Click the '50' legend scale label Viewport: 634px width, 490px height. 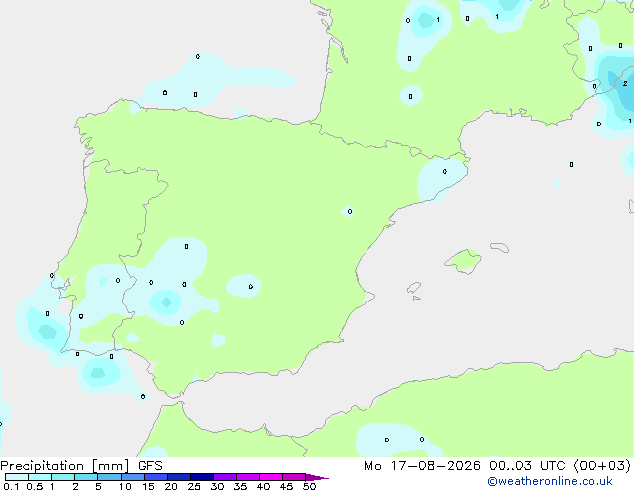click(309, 486)
